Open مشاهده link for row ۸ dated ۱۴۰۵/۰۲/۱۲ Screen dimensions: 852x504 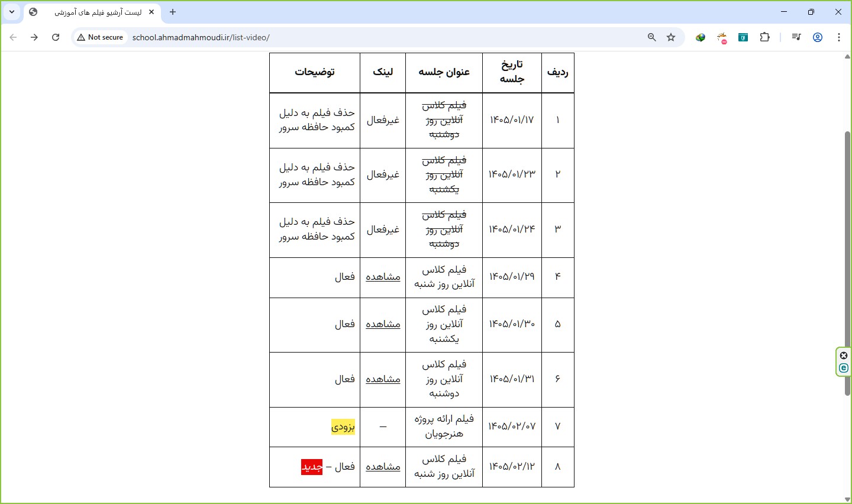click(x=383, y=467)
